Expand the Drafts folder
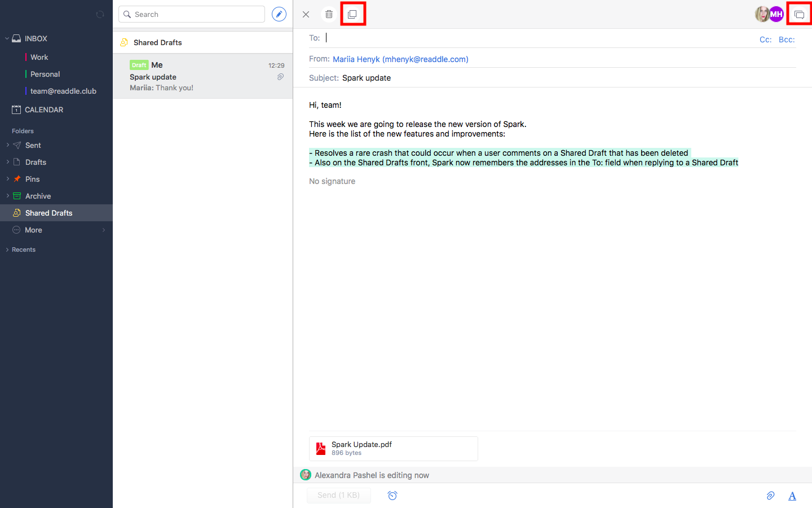Screen dimensions: 812x508 point(7,162)
